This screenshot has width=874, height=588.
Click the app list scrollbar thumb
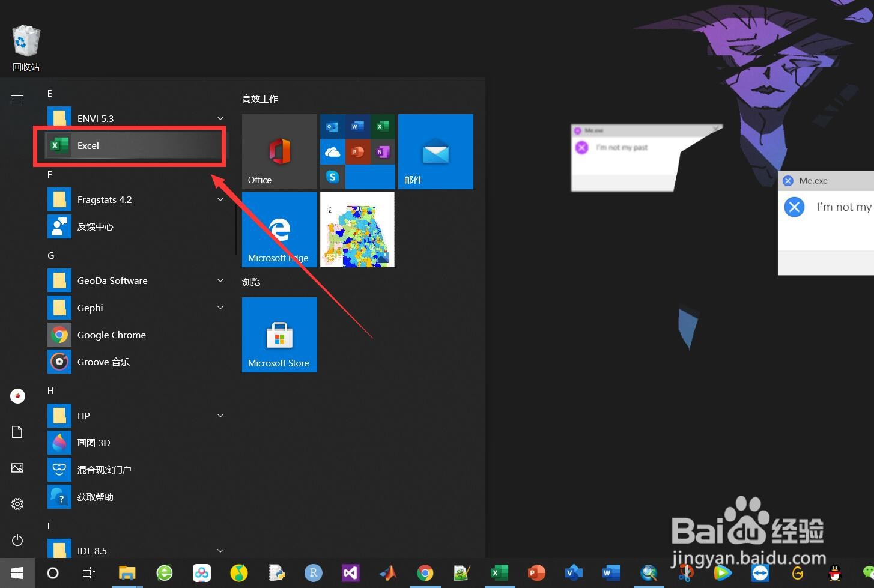236,231
